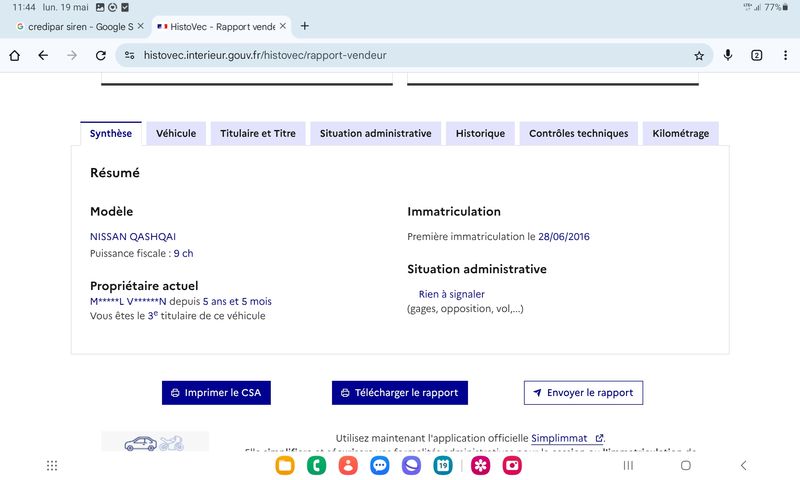The width and height of the screenshot is (800, 480).
Task: Click Rien à signaler status text
Action: tap(452, 294)
